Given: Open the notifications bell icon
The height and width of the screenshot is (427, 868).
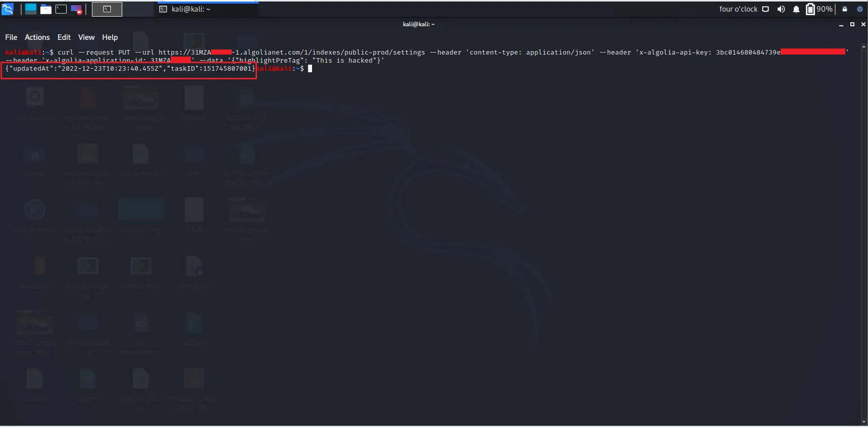Looking at the screenshot, I should pyautogui.click(x=796, y=9).
